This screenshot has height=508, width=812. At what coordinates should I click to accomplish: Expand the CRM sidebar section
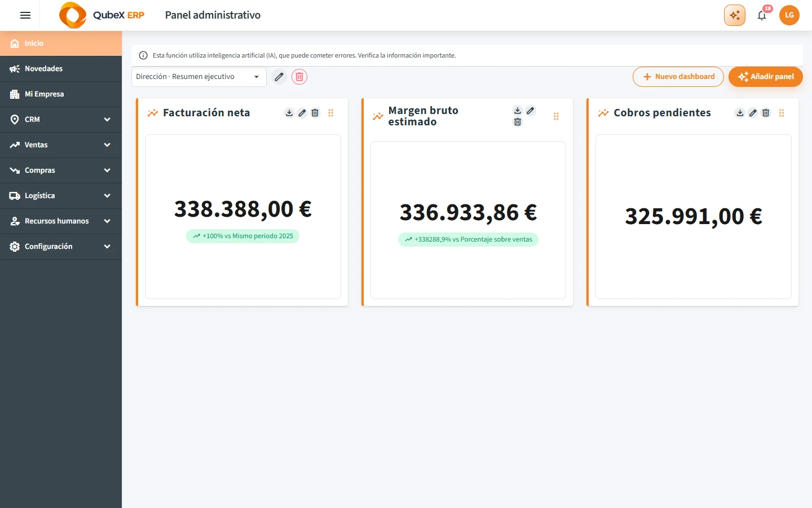(61, 120)
